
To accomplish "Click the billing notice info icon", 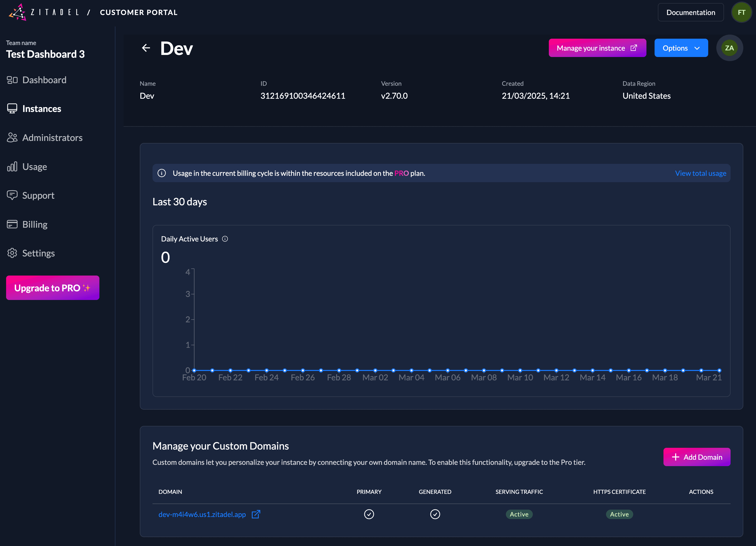I will click(x=162, y=173).
